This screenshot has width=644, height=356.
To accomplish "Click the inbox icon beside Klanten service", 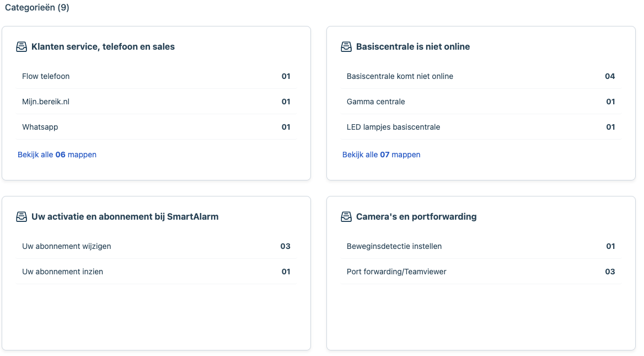I will click(22, 47).
